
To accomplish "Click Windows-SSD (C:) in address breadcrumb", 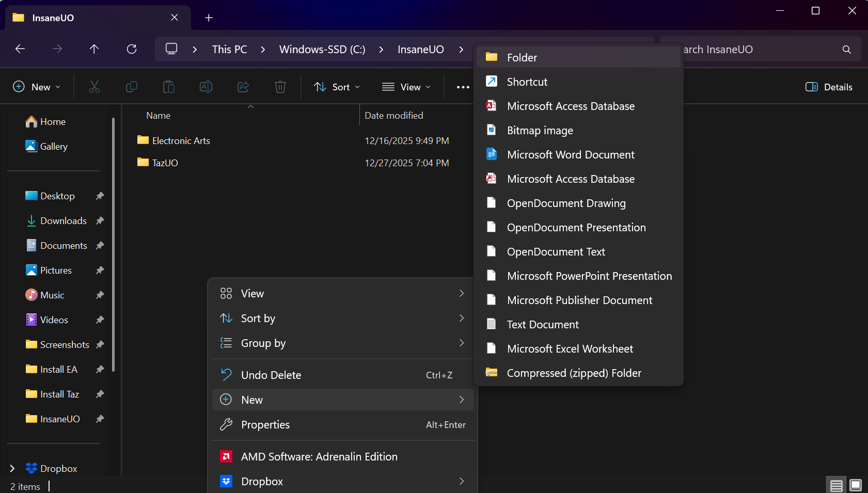I will pos(322,50).
